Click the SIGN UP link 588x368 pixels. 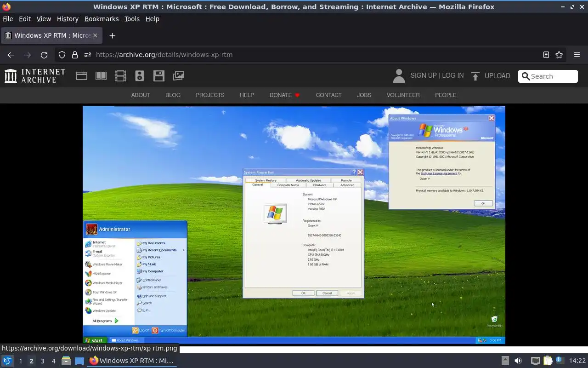pos(423,75)
